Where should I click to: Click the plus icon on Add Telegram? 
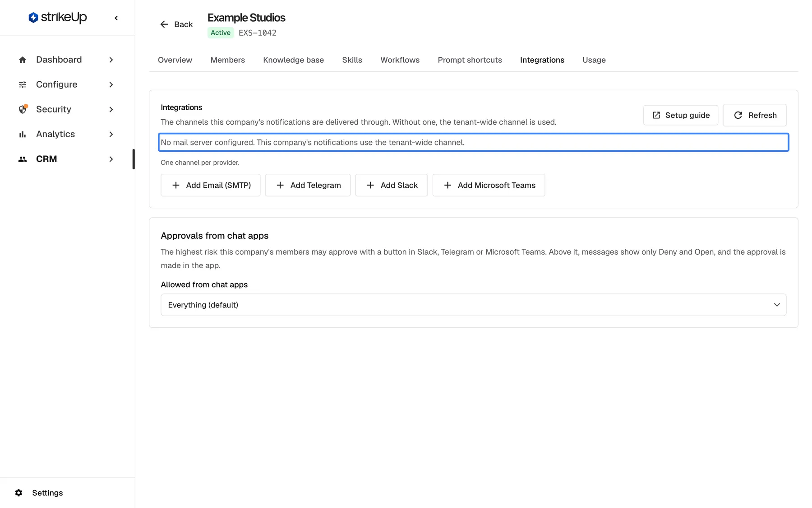point(280,185)
